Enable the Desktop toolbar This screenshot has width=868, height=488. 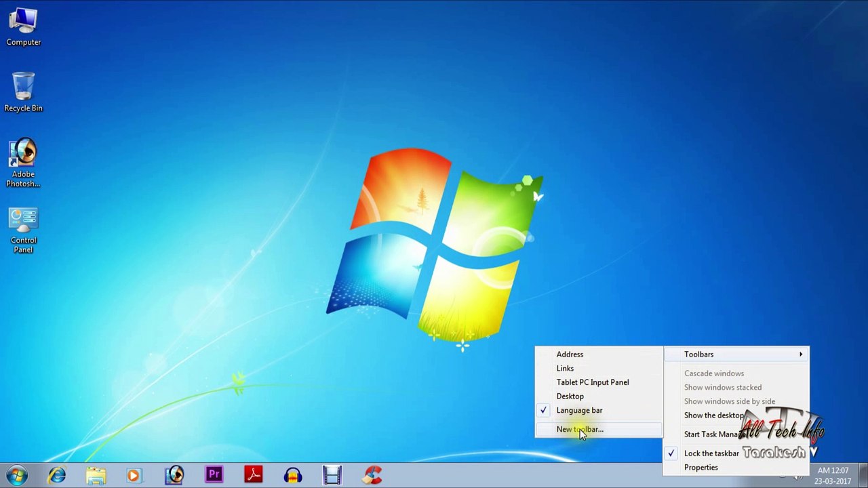click(599, 396)
